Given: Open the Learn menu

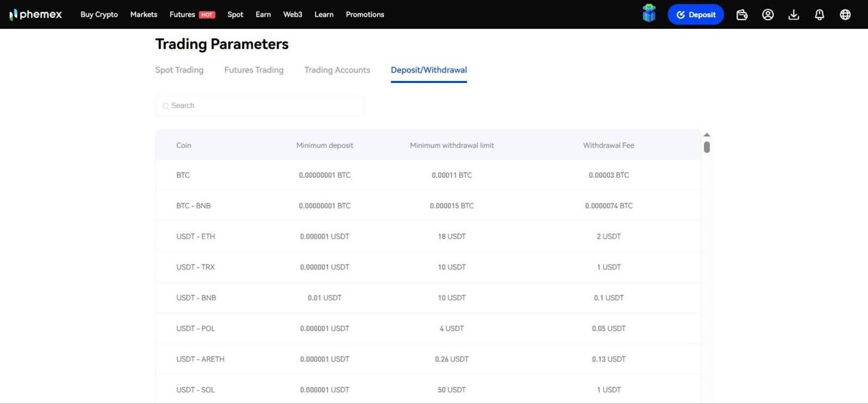Looking at the screenshot, I should pos(324,15).
